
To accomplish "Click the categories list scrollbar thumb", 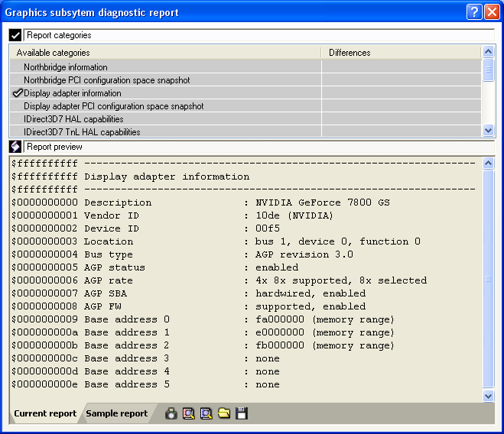I will pyautogui.click(x=488, y=70).
